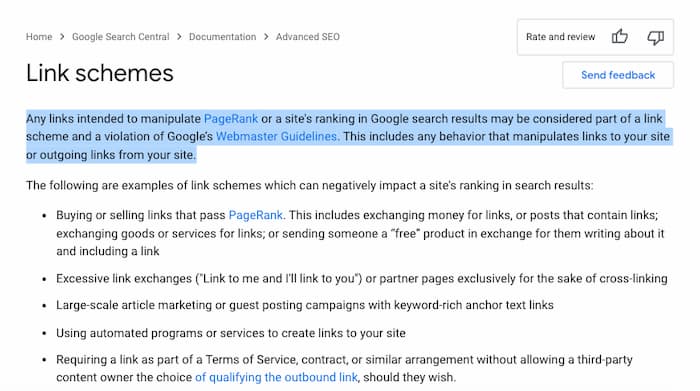Click the Link schemes page heading

(x=100, y=73)
